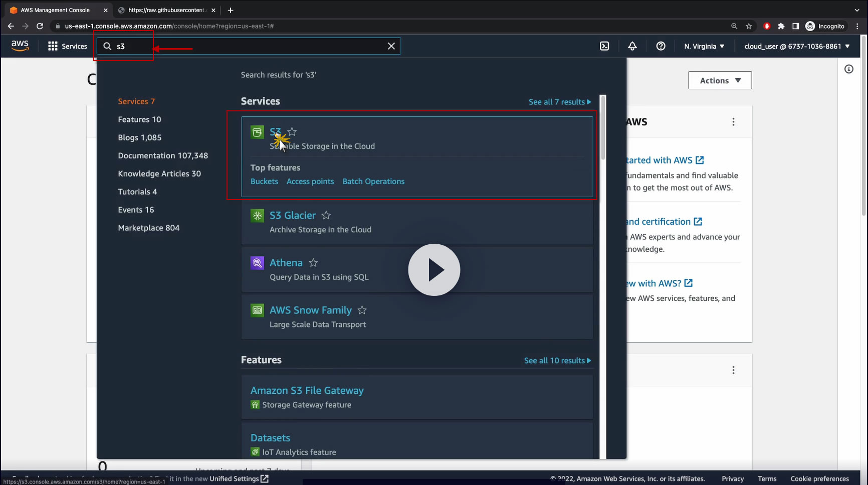Filter results by Blogs 1,085
This screenshot has height=485, width=868.
[140, 137]
